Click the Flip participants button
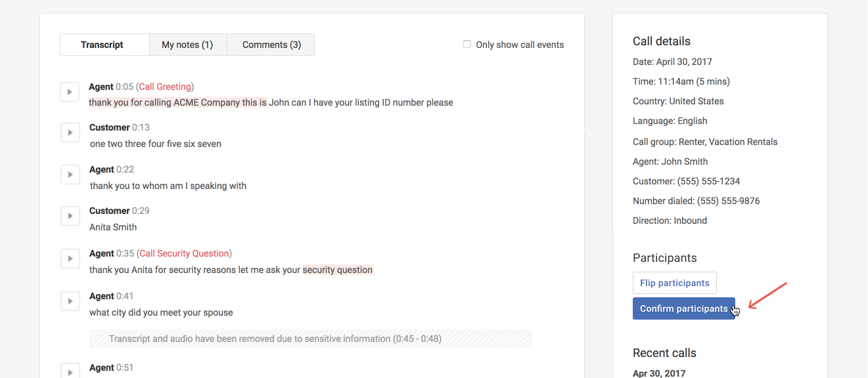The width and height of the screenshot is (868, 378). point(674,283)
